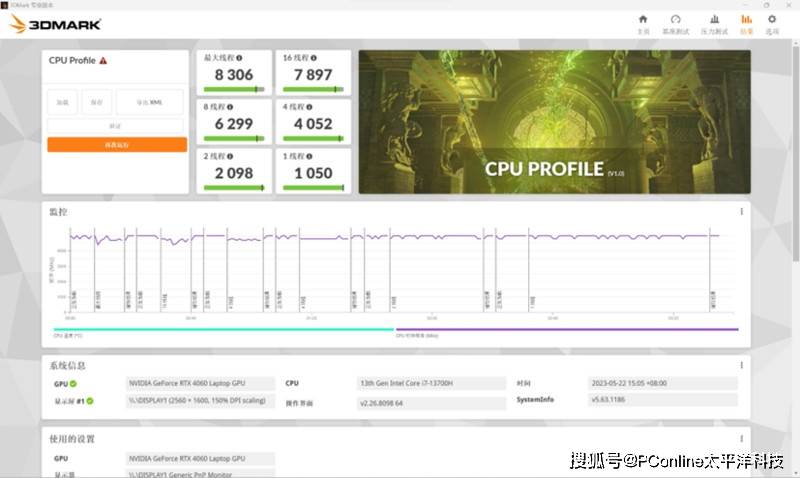
Task: Select the 1 thread score 1 050
Action: pos(313,173)
